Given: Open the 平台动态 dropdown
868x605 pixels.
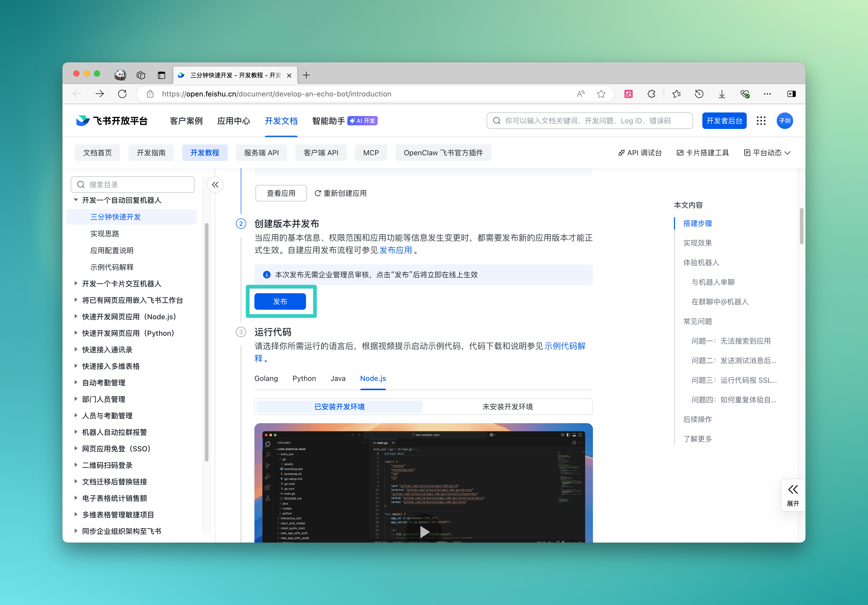Looking at the screenshot, I should (x=767, y=153).
